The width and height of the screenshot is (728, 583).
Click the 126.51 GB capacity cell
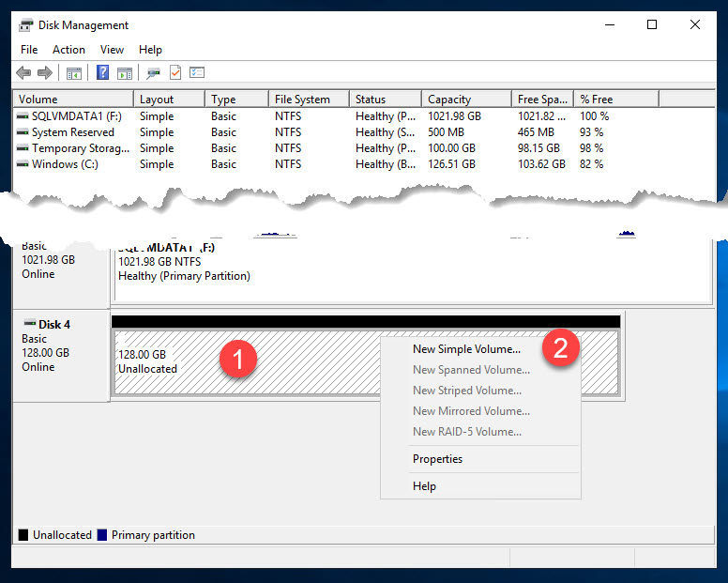[452, 164]
